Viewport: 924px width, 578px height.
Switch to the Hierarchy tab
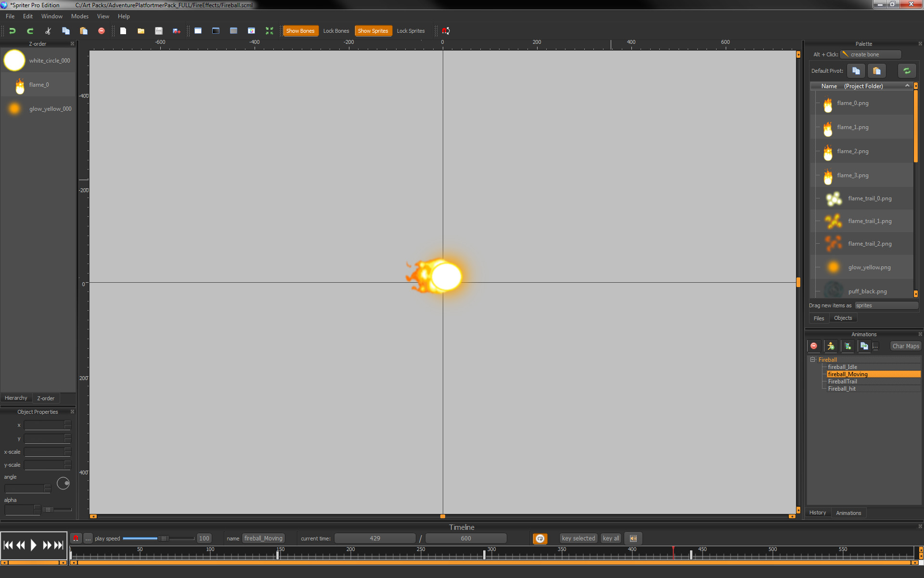[16, 397]
